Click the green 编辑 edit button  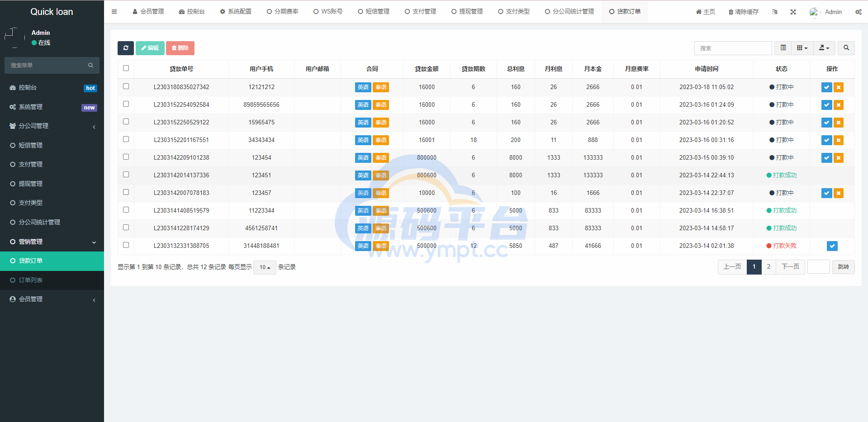tap(150, 48)
